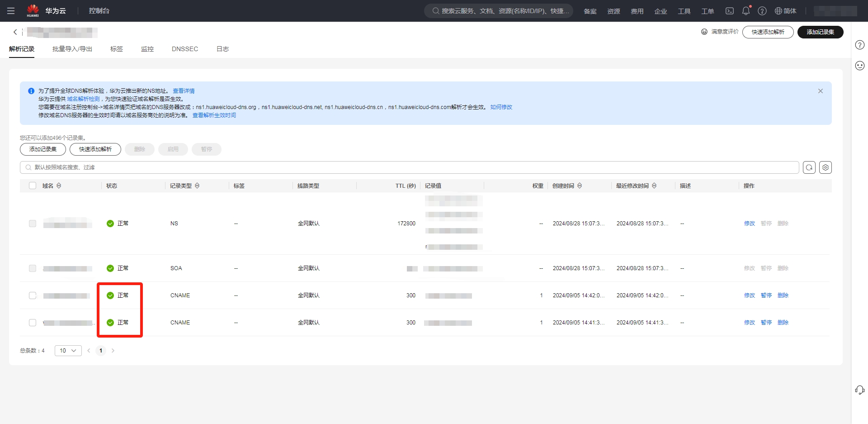Click 暂停 for CNAME row created 14:42

click(x=766, y=295)
